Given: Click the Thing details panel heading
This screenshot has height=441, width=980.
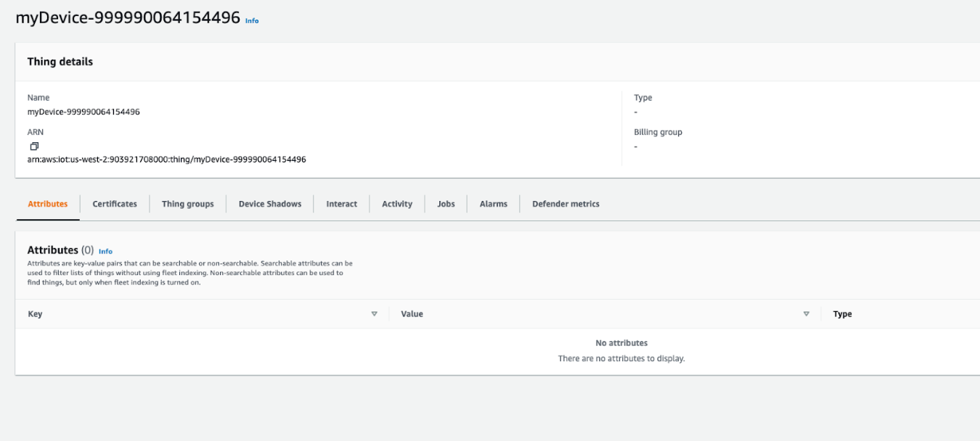Looking at the screenshot, I should [x=60, y=62].
